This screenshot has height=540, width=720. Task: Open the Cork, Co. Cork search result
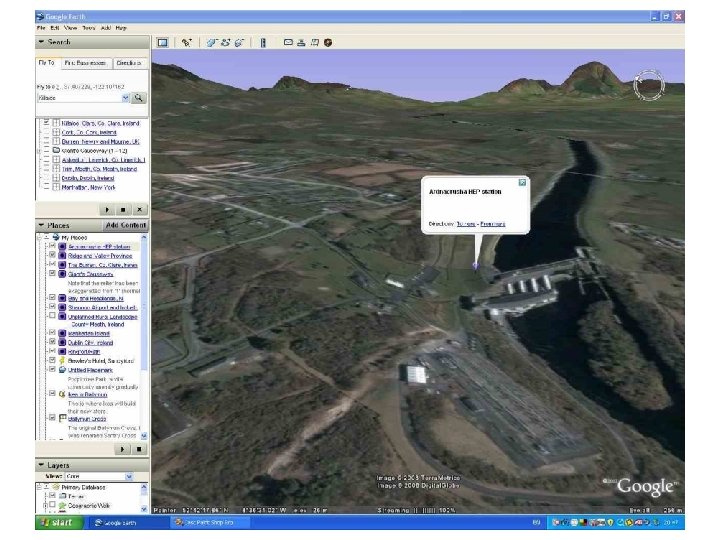[89, 132]
